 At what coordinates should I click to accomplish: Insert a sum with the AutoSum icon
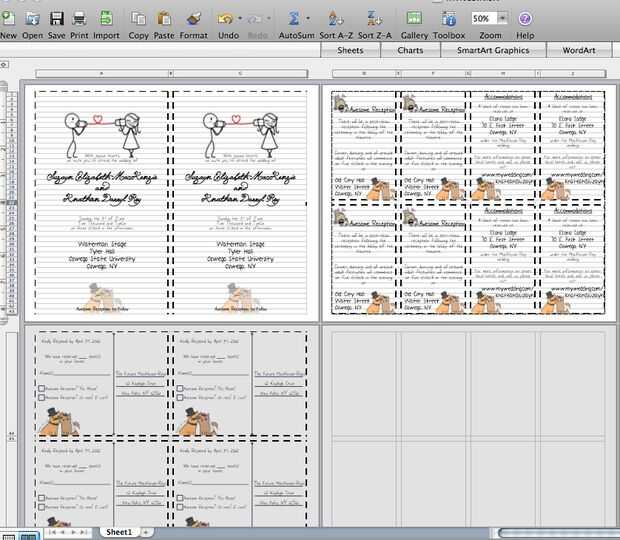point(293,19)
